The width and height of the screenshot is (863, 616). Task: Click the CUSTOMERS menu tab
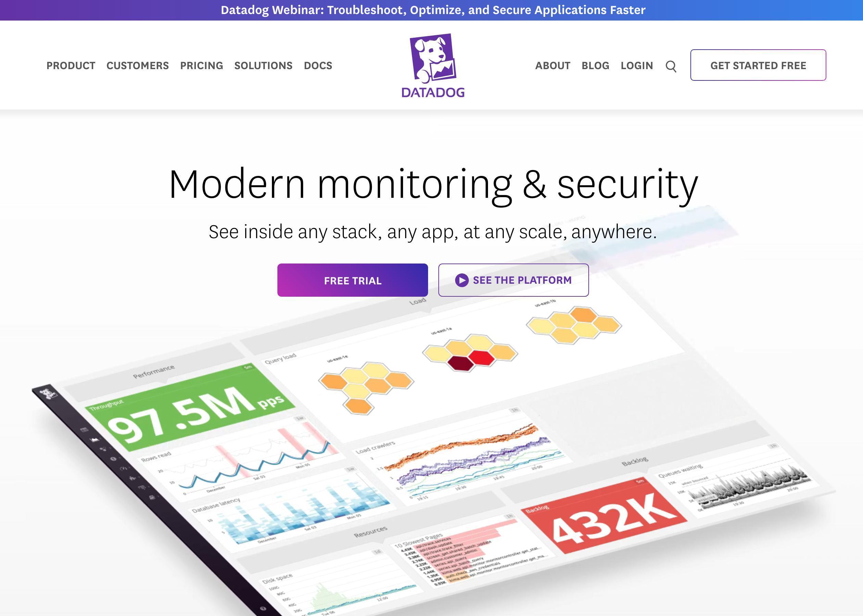pos(137,65)
